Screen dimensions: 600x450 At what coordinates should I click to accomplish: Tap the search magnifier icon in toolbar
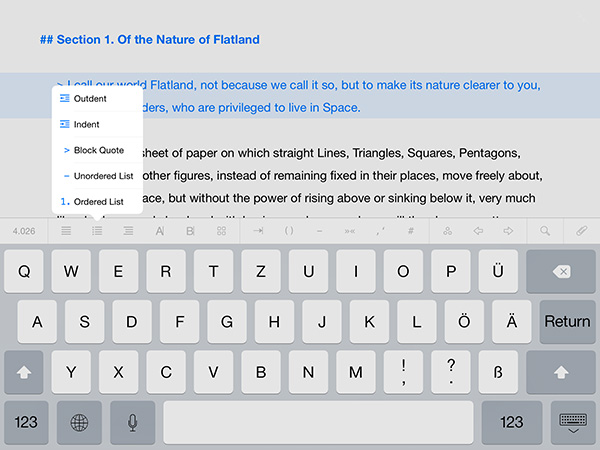[546, 231]
